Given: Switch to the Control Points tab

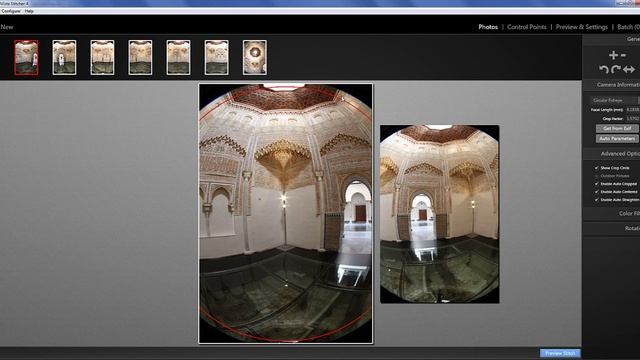Looking at the screenshot, I should tap(527, 27).
